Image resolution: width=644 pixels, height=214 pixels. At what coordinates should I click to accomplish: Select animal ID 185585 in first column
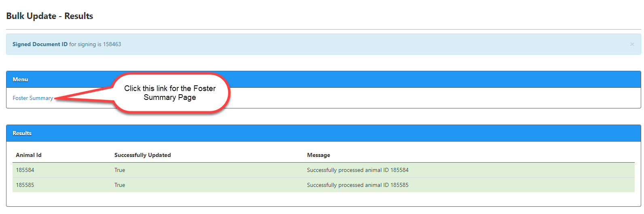[25, 185]
